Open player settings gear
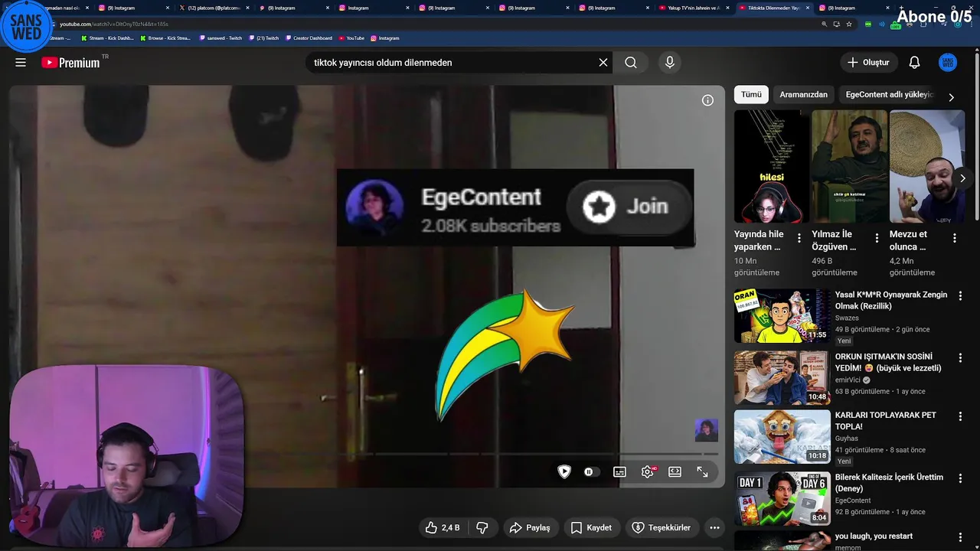980x551 pixels. coord(648,472)
